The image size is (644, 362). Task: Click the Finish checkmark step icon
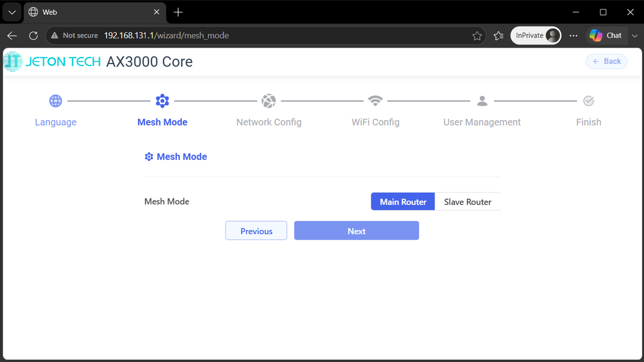589,100
